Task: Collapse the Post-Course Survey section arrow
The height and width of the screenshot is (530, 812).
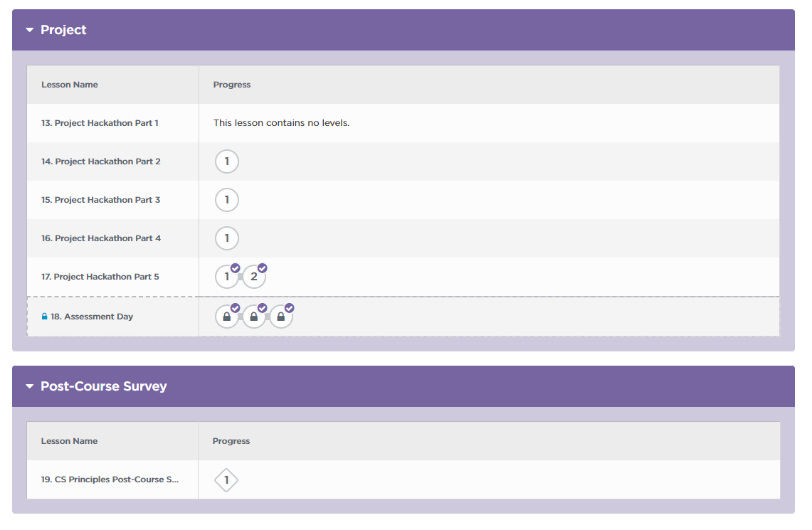Action: click(x=30, y=386)
